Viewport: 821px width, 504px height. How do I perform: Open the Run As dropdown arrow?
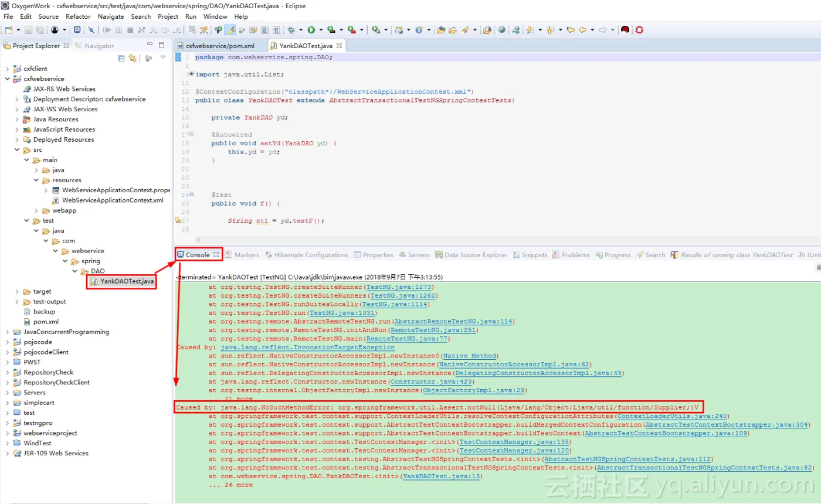pos(321,29)
